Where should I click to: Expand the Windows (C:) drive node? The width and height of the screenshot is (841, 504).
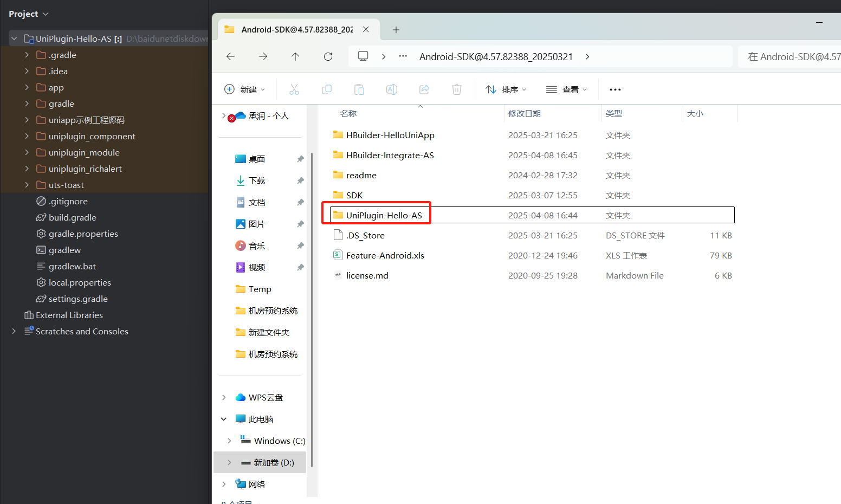pyautogui.click(x=229, y=441)
